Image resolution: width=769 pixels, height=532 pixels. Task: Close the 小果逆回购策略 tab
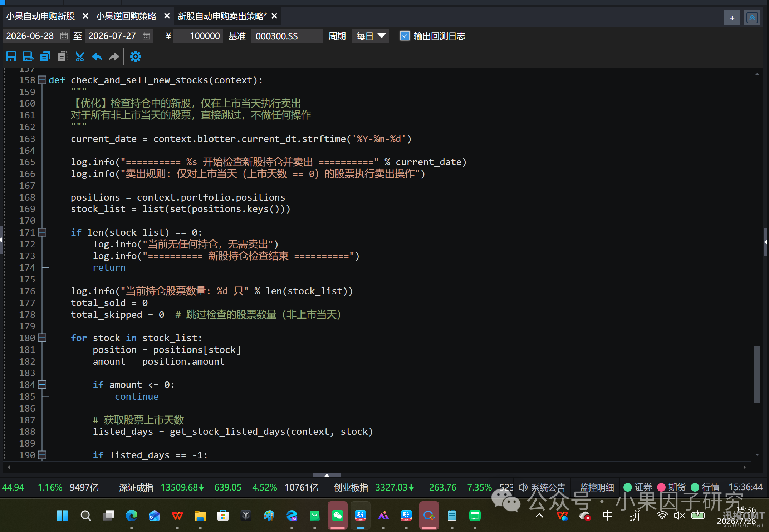point(167,16)
